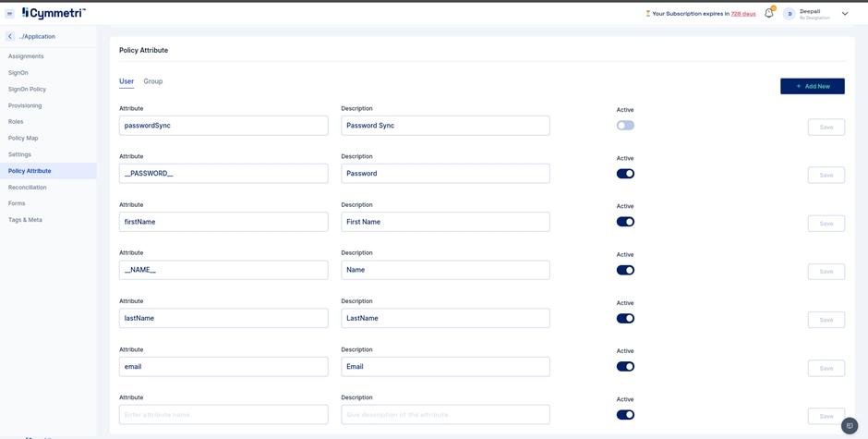868x439 pixels.
Task: Click the Add New button
Action: (812, 86)
